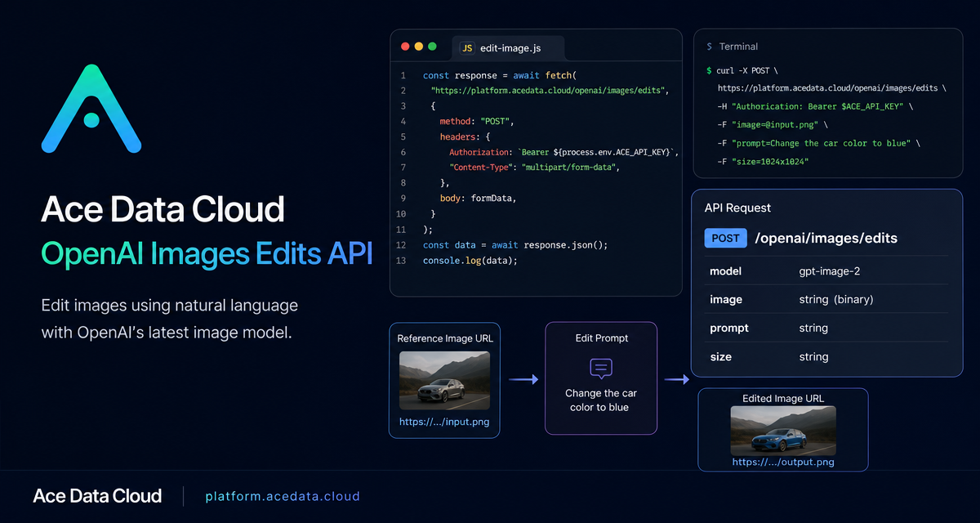This screenshot has height=523, width=980.
Task: Click the endpoint URL string on code line 2
Action: 550,91
